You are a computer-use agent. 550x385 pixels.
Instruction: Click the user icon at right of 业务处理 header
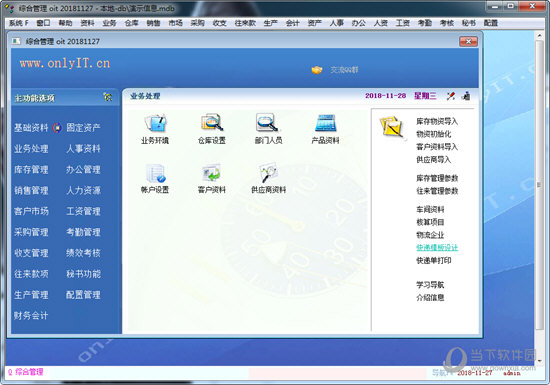(466, 96)
